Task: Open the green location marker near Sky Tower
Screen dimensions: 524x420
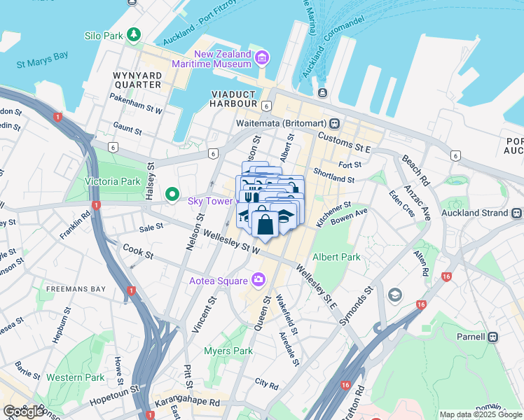Action: tap(172, 195)
